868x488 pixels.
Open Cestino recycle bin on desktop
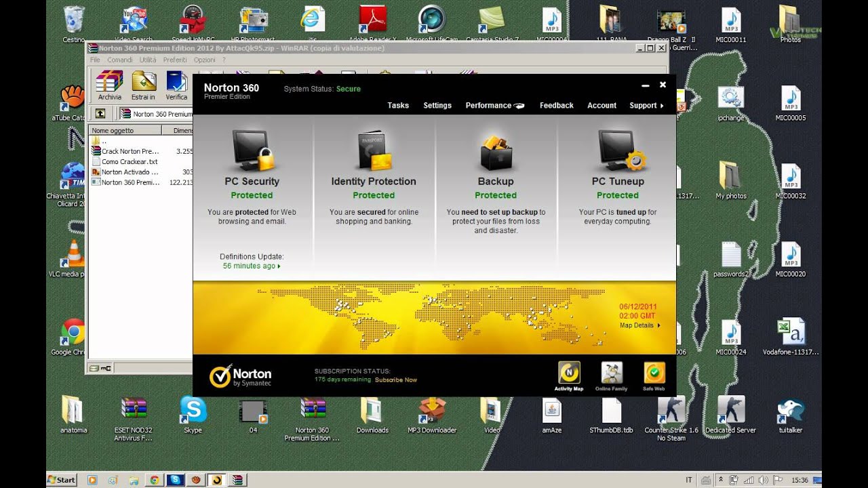(x=73, y=24)
